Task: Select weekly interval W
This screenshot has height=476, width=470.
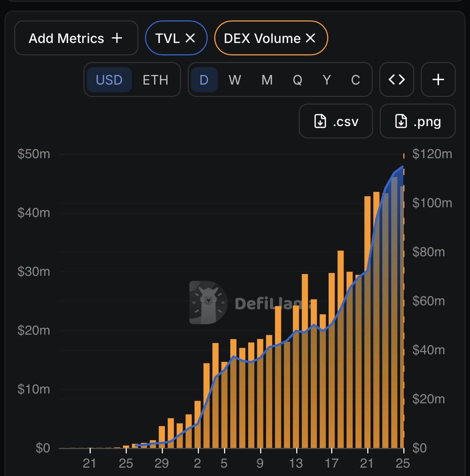Action: (235, 80)
